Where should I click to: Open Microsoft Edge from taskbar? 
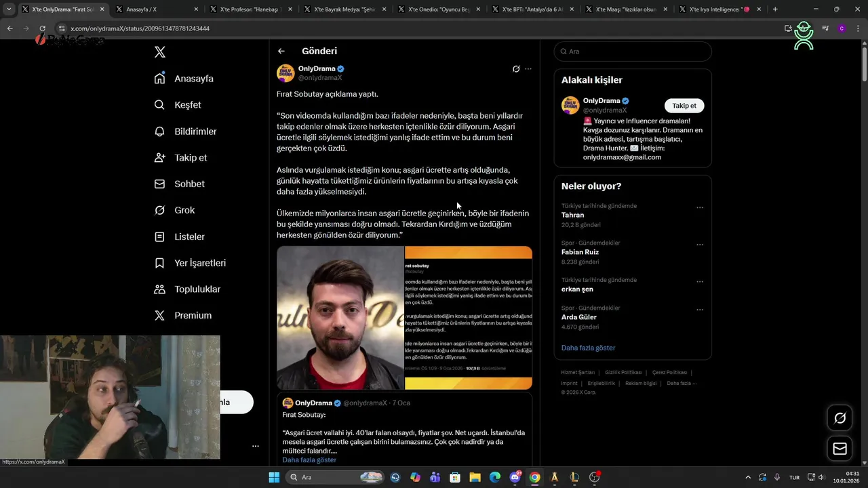(495, 477)
